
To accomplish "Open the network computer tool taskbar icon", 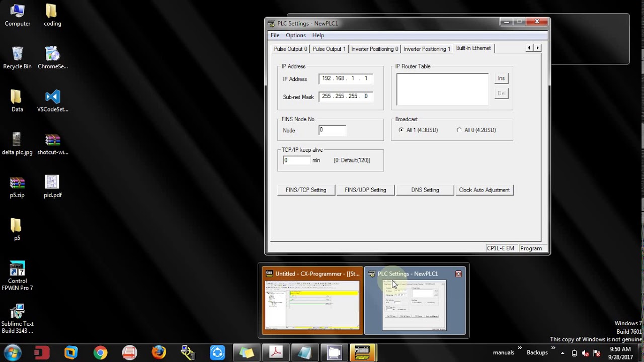I will point(188,353).
